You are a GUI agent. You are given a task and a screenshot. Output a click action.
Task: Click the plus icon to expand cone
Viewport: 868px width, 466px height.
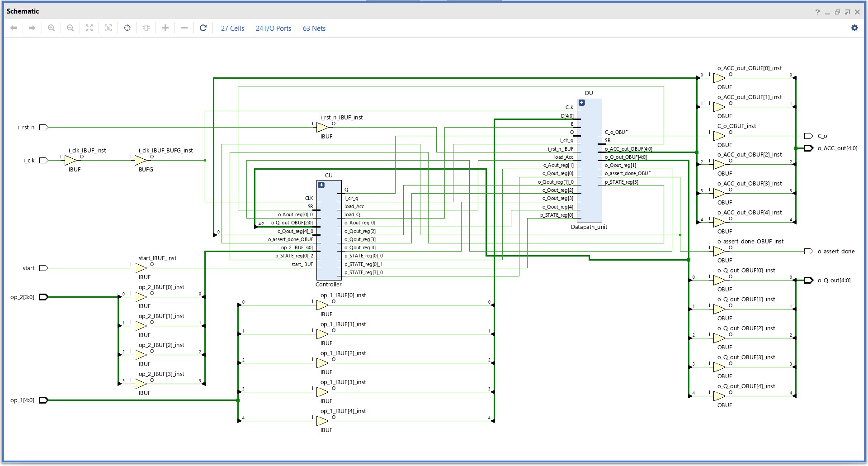(x=165, y=28)
